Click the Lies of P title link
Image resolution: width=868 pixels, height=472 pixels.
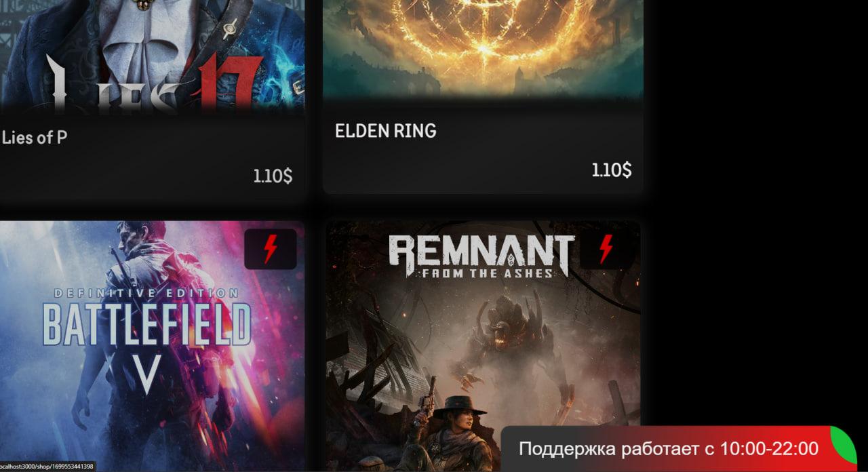[x=34, y=138]
